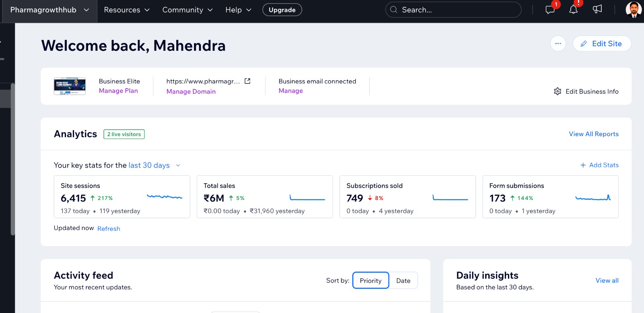The image size is (644, 313).
Task: Click the left sidebar scrollbar
Action: (12, 159)
